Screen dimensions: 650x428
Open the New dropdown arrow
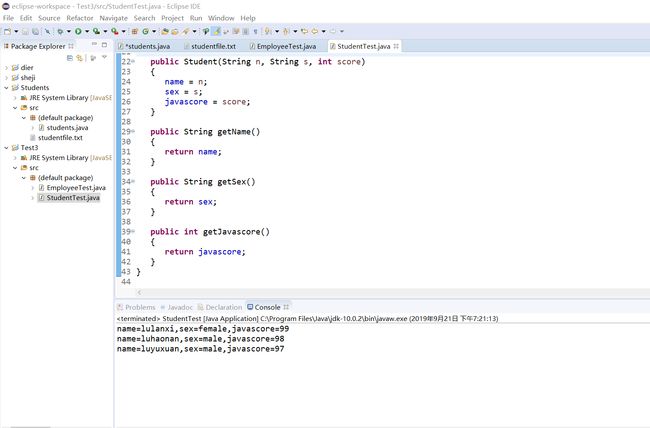16,32
